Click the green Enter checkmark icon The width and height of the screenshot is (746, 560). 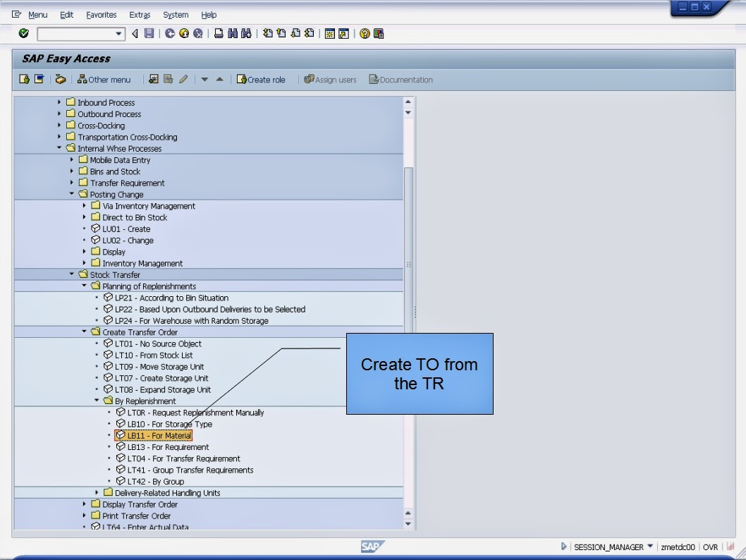point(23,33)
